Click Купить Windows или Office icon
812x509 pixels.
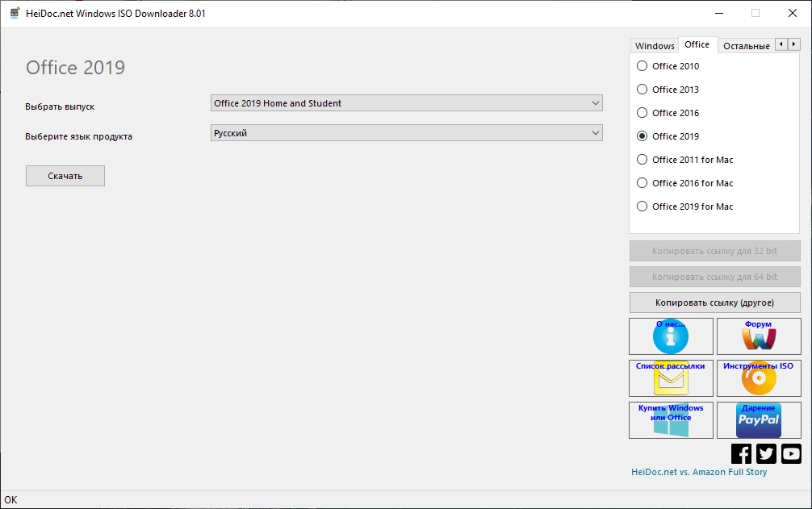click(671, 420)
